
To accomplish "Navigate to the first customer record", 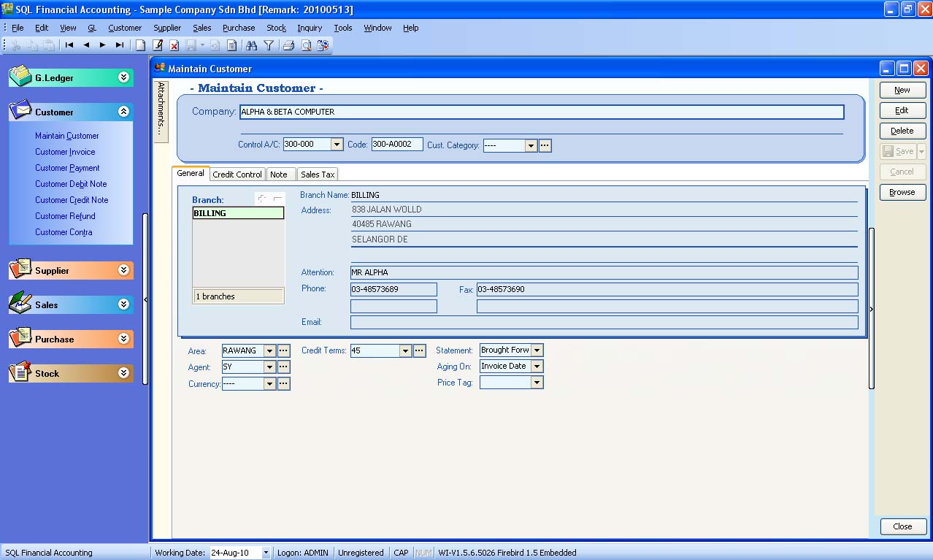I will [x=68, y=45].
